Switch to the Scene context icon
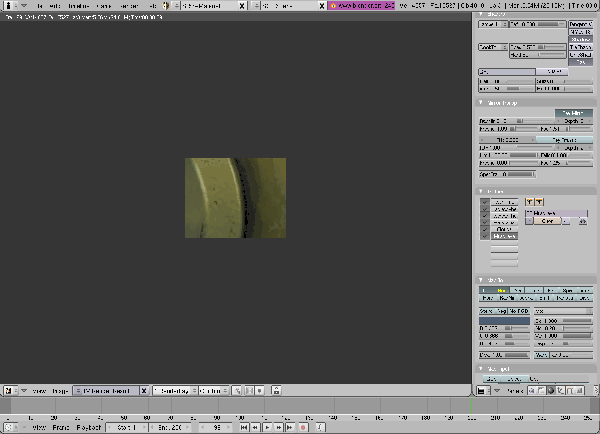Screen dimensions: 600x434 tap(580, 391)
